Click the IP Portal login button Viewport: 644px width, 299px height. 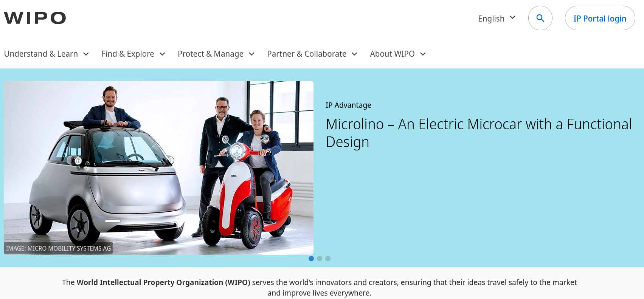point(600,18)
